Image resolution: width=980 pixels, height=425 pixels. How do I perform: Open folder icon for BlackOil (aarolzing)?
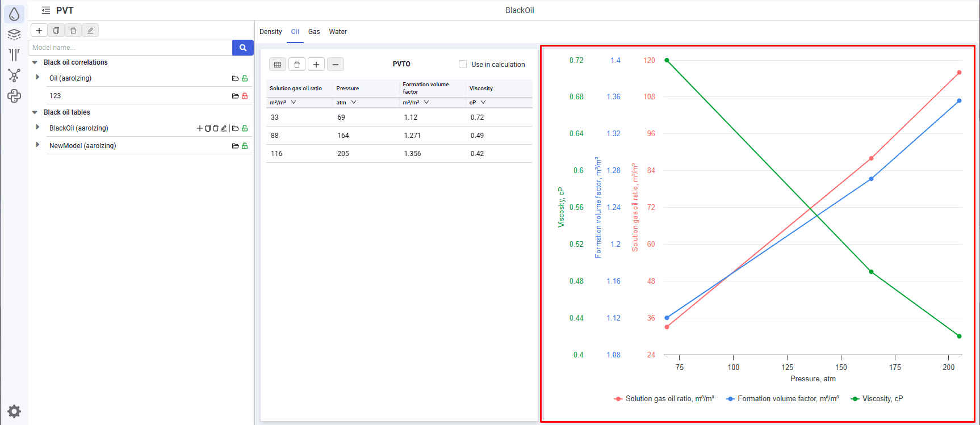235,128
